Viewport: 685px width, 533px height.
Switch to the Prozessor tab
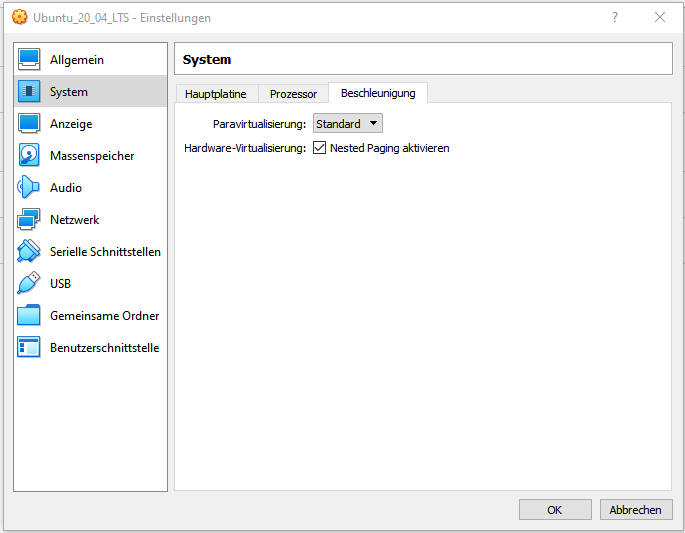tap(293, 94)
